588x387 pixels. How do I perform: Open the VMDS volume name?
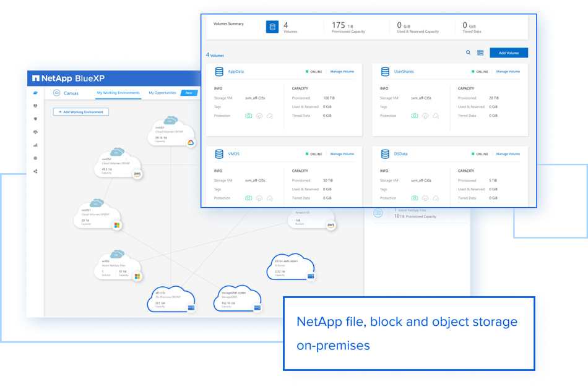point(233,154)
